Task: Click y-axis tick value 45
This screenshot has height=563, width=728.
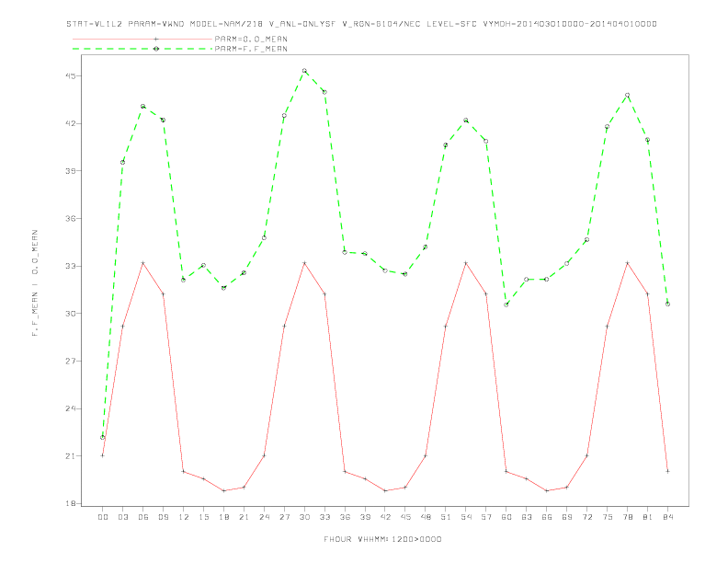Action: (71, 75)
